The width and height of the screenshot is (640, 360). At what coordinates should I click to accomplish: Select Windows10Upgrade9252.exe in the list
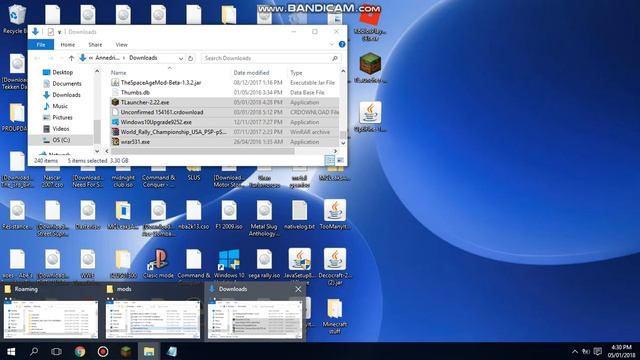[x=224, y=122]
